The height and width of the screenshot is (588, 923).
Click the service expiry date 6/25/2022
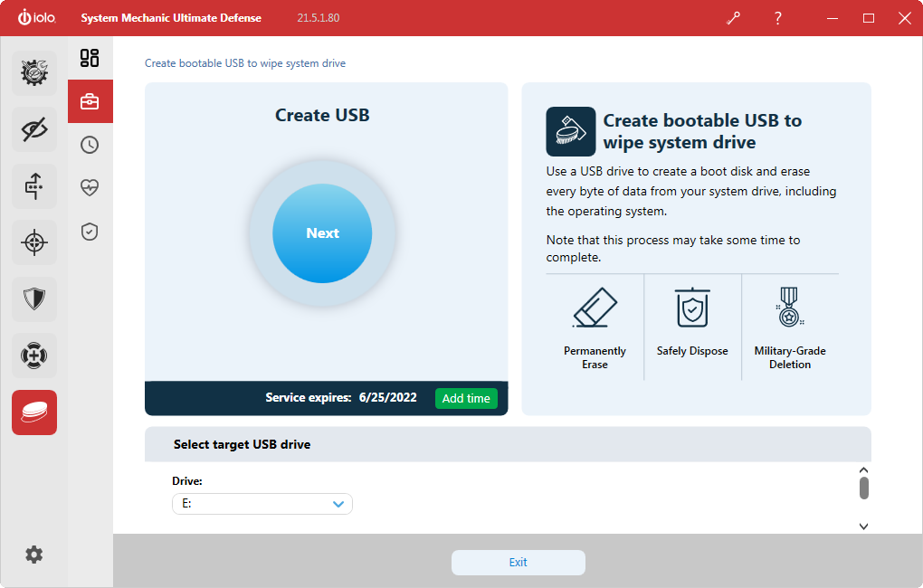[388, 397]
